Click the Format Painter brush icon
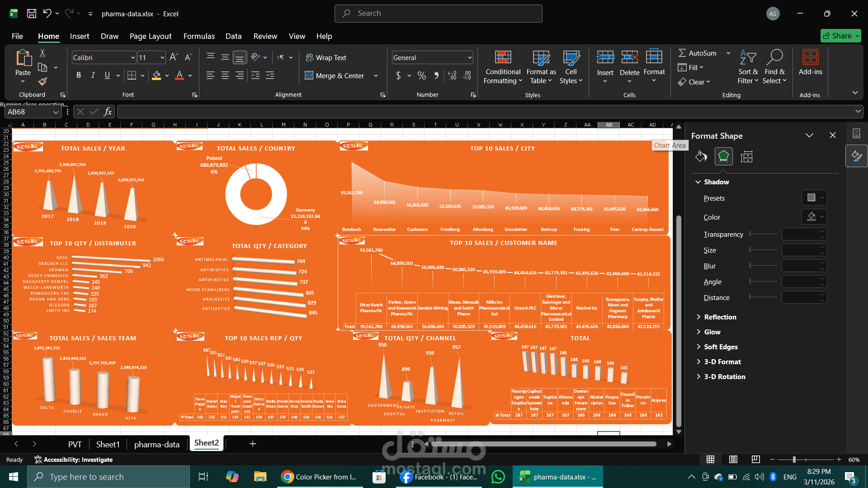The width and height of the screenshot is (868, 488). [42, 81]
